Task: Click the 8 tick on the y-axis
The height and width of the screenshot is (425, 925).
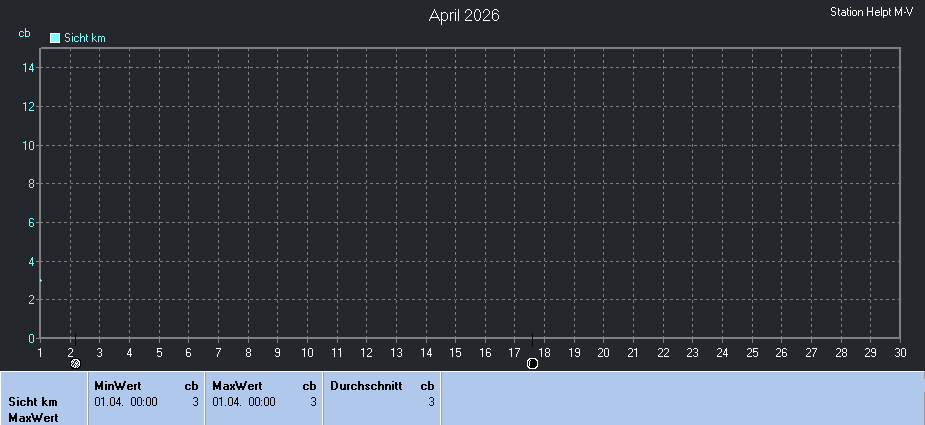Action: (x=31, y=184)
